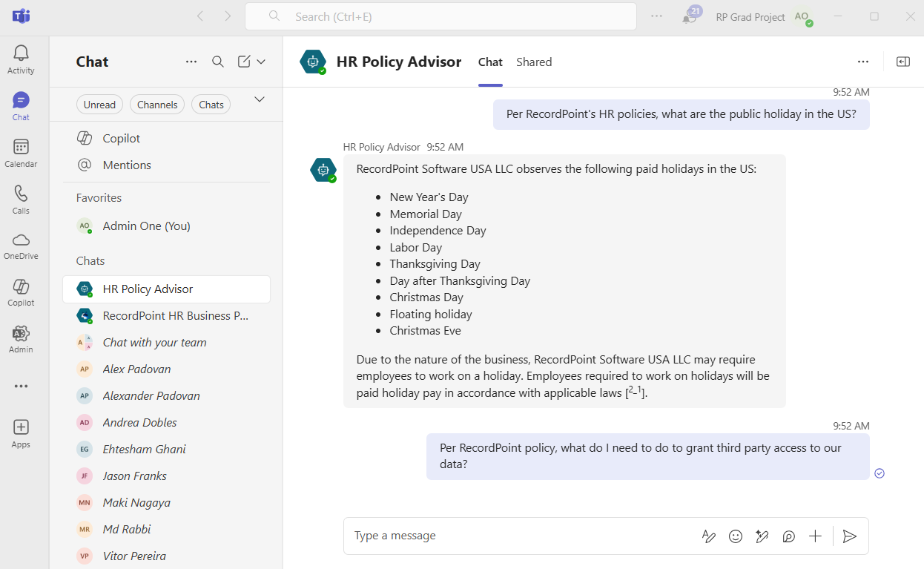
Task: Start a new chat with compose icon
Action: pyautogui.click(x=244, y=62)
